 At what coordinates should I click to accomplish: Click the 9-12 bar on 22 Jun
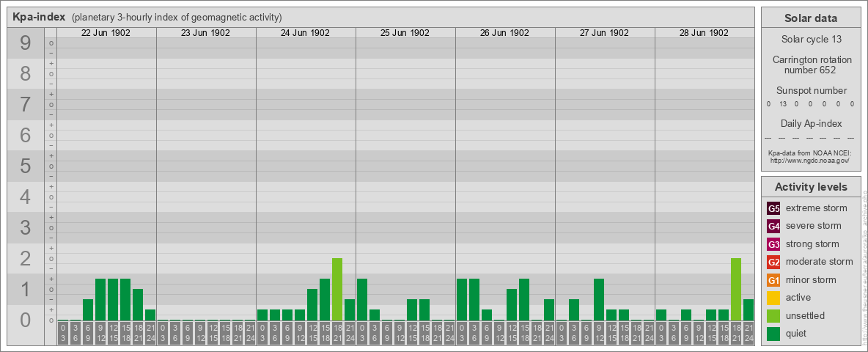click(100, 300)
